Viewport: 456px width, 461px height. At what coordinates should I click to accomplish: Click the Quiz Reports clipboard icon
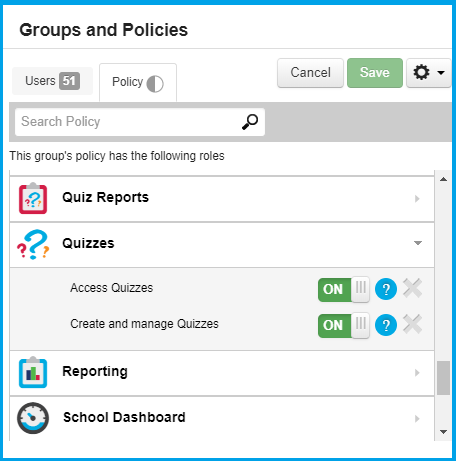pos(33,198)
